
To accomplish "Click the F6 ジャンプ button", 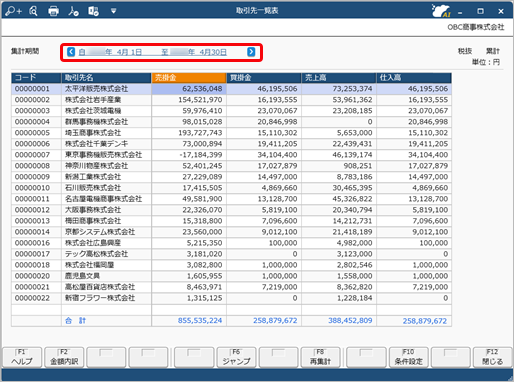I will pos(236,357).
